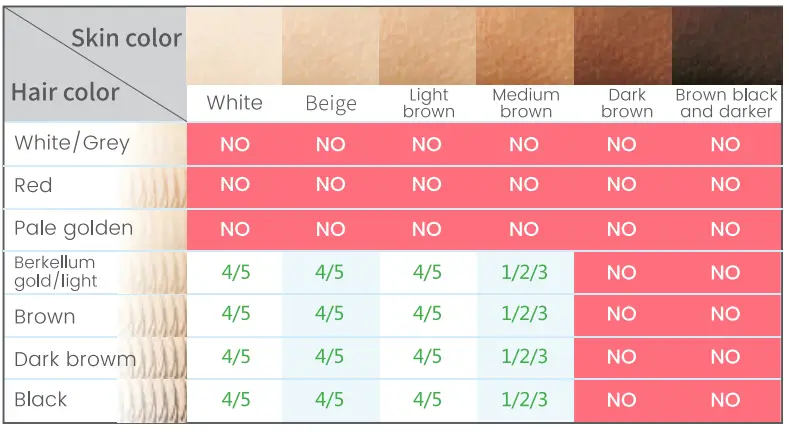Click NO cell for White/Grey hair, Brown black skin
The width and height of the screenshot is (789, 433).
[725, 145]
